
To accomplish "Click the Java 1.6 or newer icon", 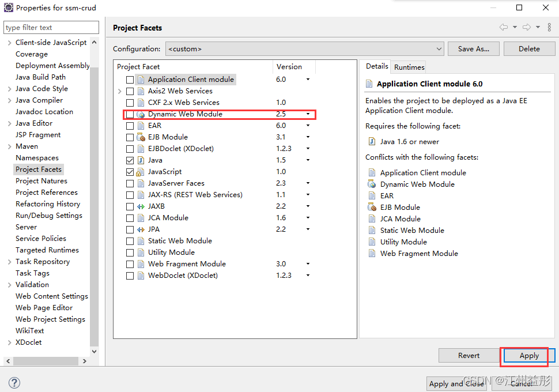I will (x=372, y=142).
